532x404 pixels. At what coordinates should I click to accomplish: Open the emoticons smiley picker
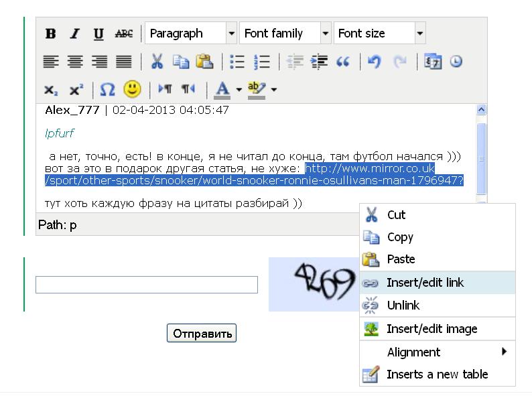[132, 89]
